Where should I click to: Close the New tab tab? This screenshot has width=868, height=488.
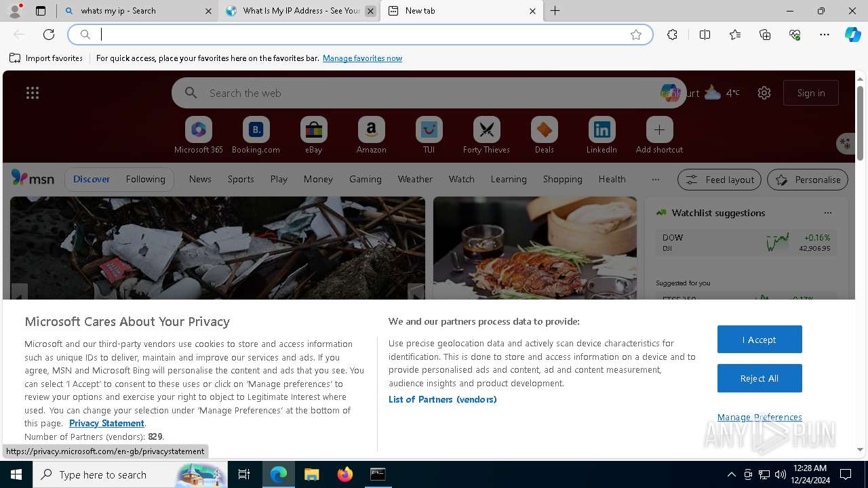[x=532, y=11]
